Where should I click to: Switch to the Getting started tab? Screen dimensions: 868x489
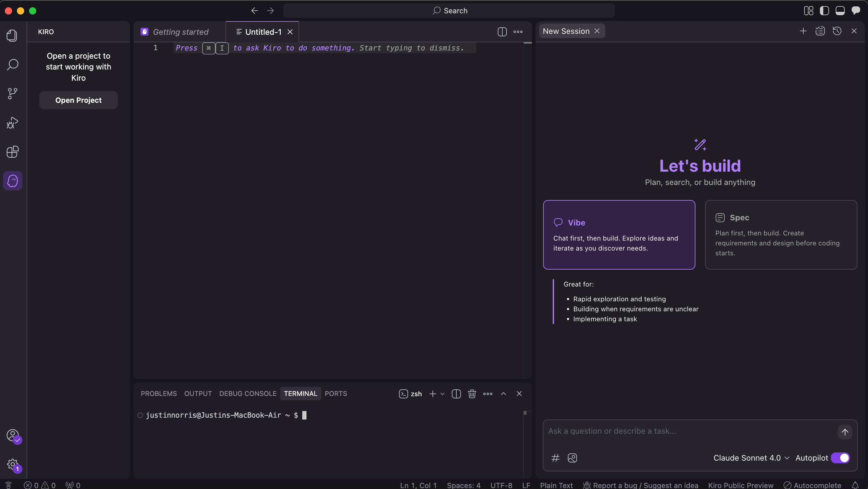180,32
